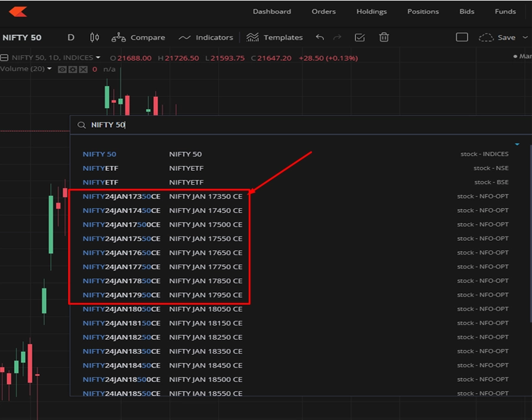Go to the Holdings tab
This screenshot has height=420, width=532.
pyautogui.click(x=371, y=11)
